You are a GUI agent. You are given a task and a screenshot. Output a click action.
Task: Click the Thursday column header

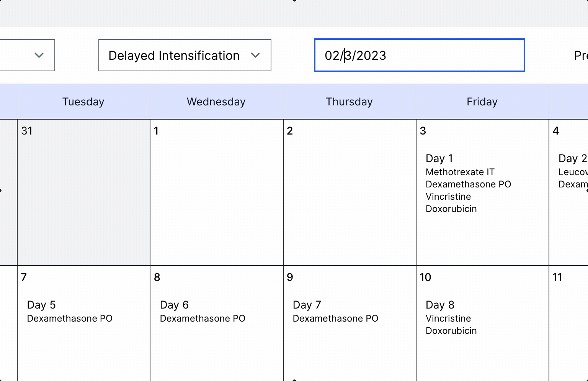point(349,102)
